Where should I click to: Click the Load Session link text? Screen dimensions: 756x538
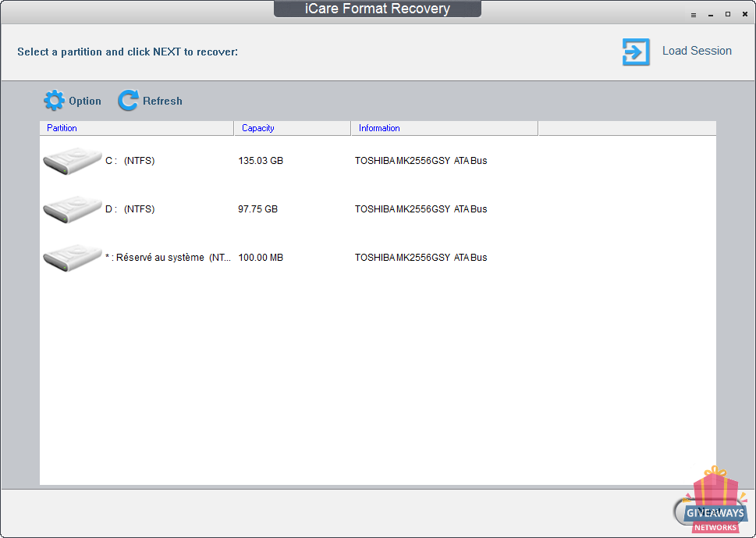pos(697,51)
